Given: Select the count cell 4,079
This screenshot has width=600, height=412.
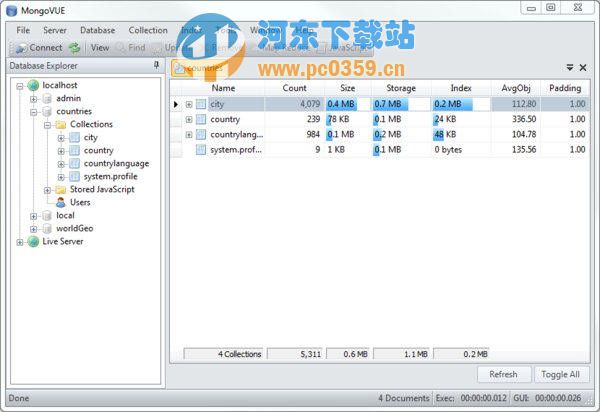Looking at the screenshot, I should click(295, 104).
